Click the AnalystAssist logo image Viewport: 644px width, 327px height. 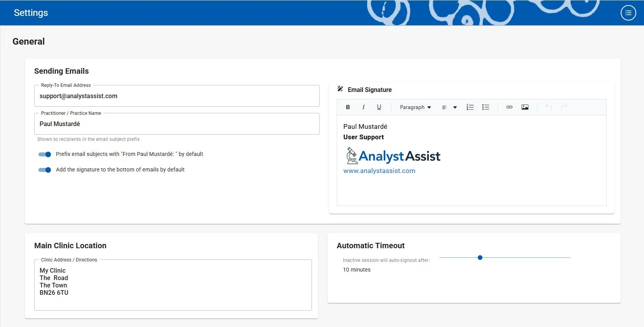[393, 156]
